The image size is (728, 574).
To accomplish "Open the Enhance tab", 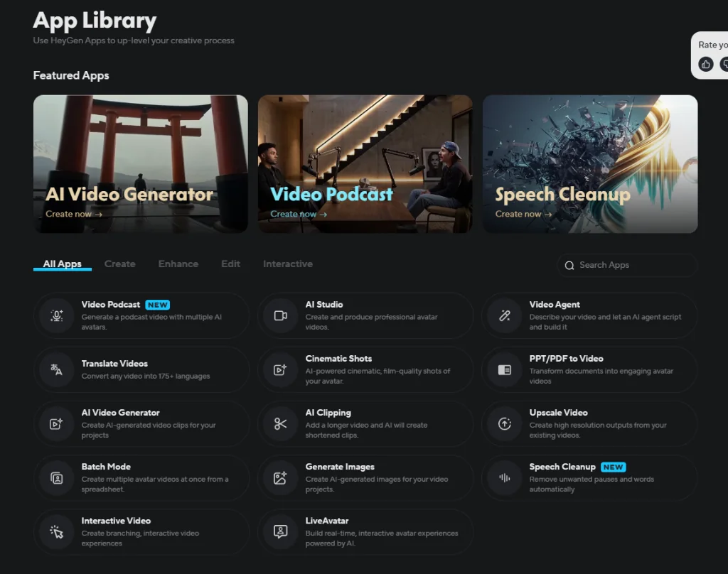I will tap(178, 264).
